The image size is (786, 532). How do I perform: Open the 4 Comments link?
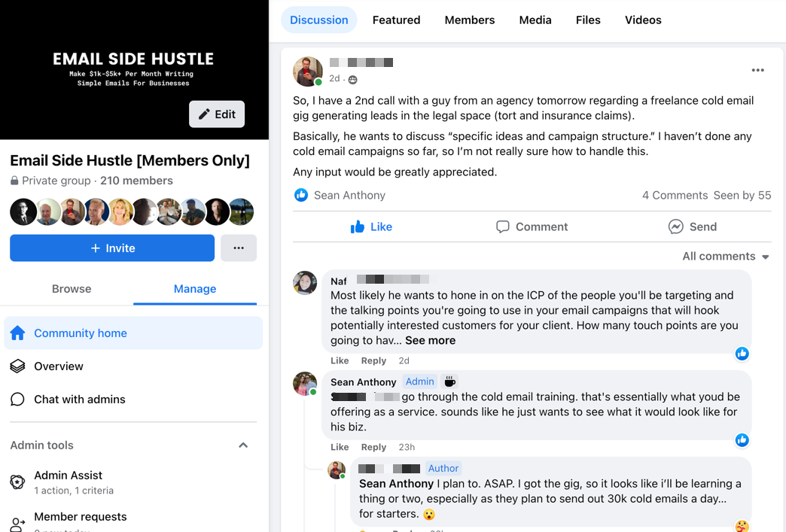[675, 195]
